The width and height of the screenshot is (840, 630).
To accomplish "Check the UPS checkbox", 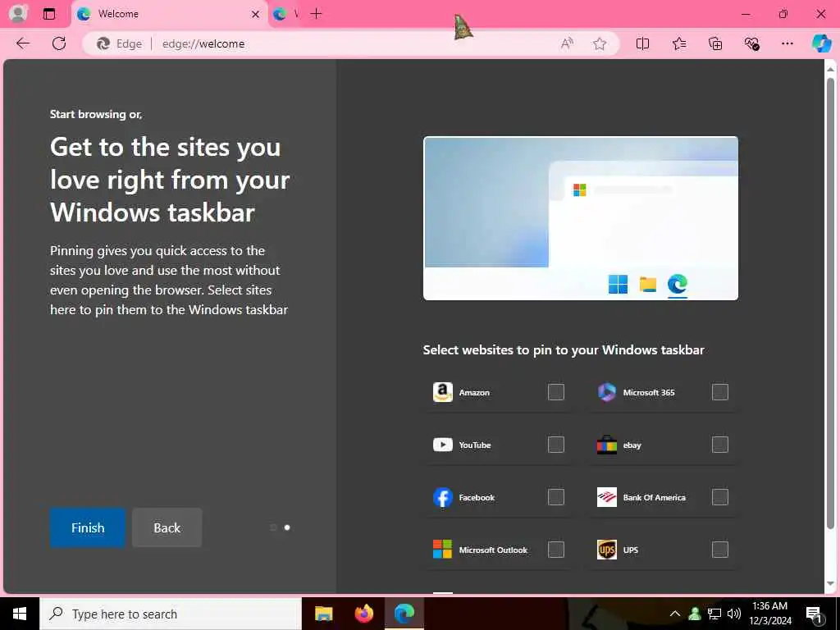I will click(720, 550).
